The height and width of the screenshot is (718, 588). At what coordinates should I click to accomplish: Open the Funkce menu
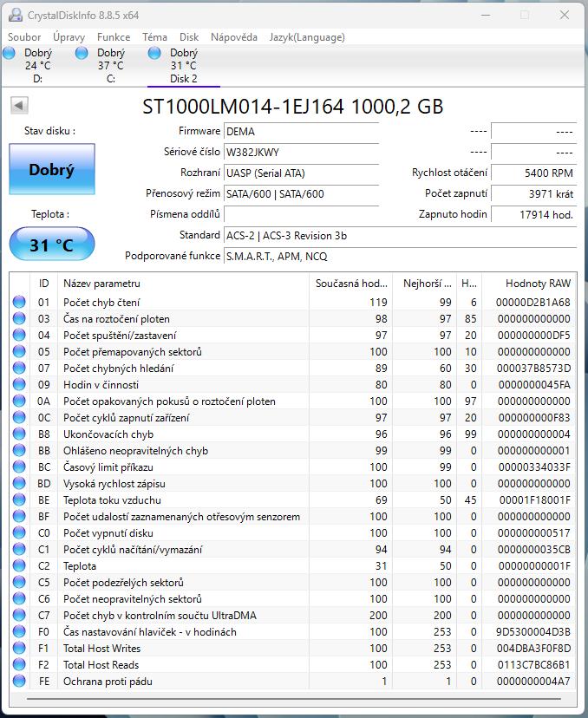pyautogui.click(x=114, y=37)
